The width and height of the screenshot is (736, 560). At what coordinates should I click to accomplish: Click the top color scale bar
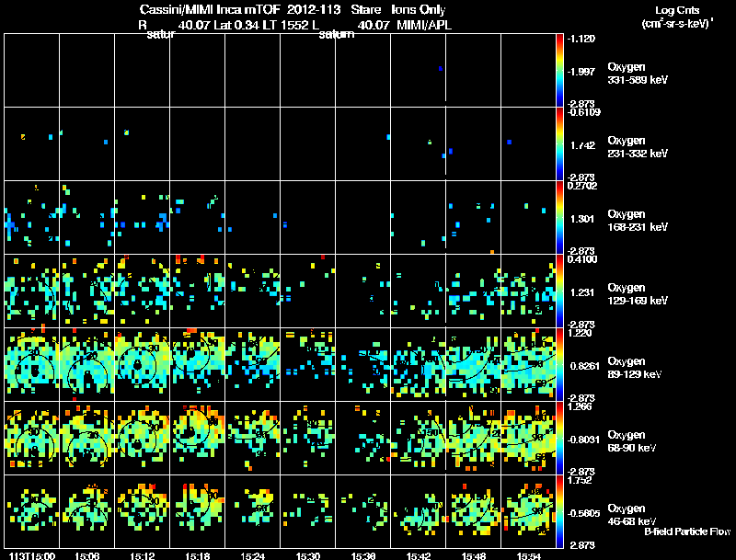click(x=559, y=71)
